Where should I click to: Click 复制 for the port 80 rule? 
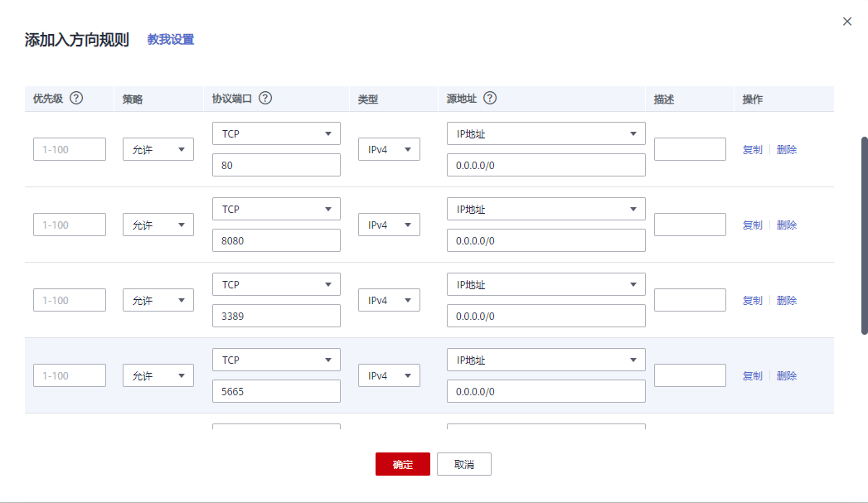pyautogui.click(x=752, y=149)
